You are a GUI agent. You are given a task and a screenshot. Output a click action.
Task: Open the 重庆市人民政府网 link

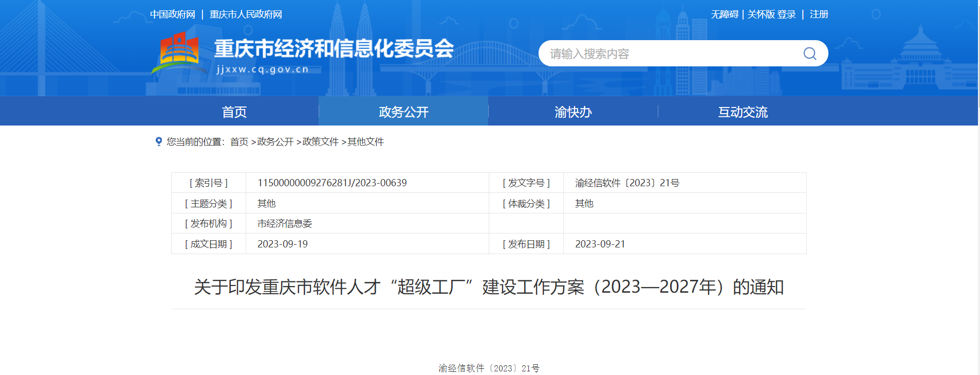246,14
